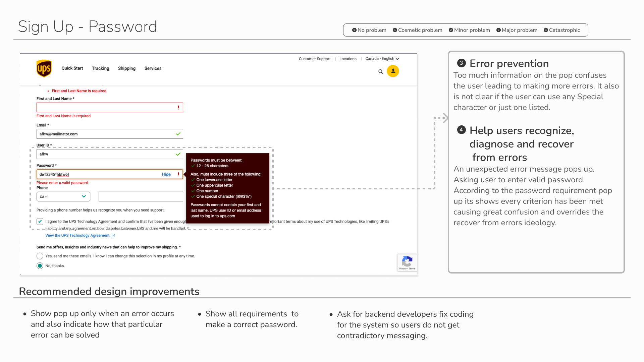
Task: Uncheck the UPS Technology Agreement checkbox
Action: [x=40, y=222]
